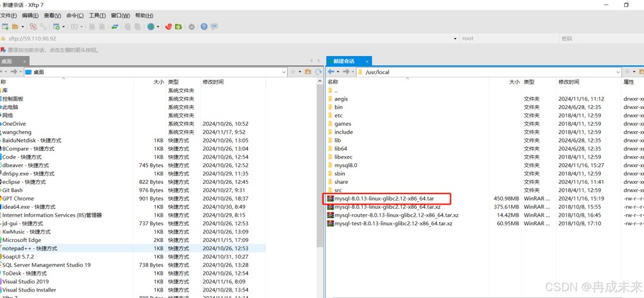Image resolution: width=644 pixels, height=298 pixels.
Task: Sort remote list by 属性 column header
Action: point(629,82)
